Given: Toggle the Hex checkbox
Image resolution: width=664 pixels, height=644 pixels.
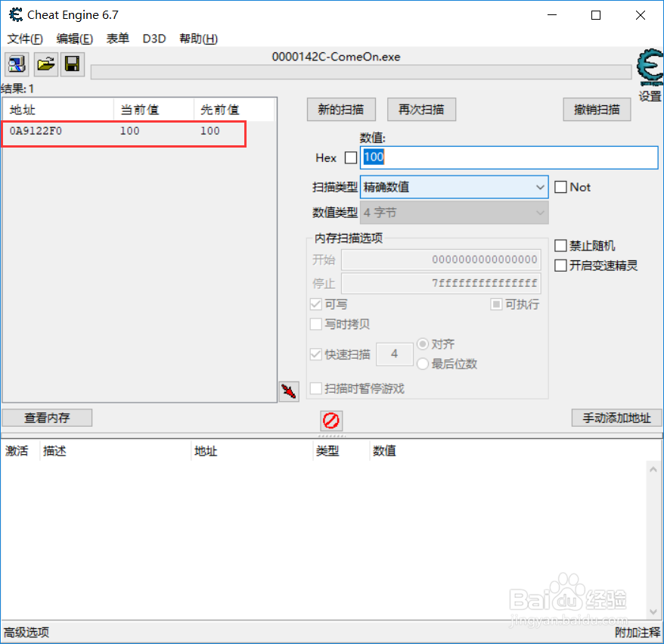Looking at the screenshot, I should pyautogui.click(x=351, y=157).
